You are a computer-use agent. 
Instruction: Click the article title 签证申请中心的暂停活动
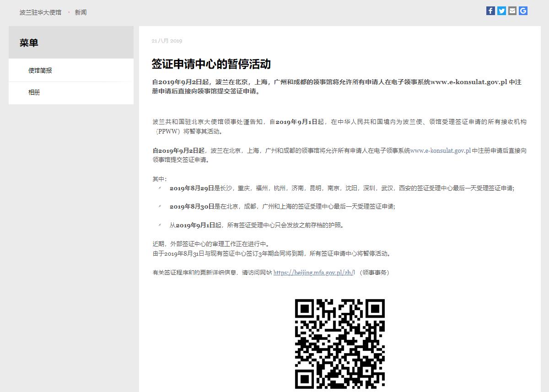(211, 64)
